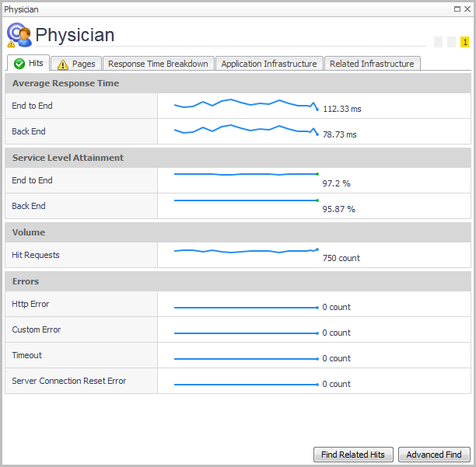Image resolution: width=476 pixels, height=467 pixels.
Task: Click the yellow alarm count badge
Action: (x=464, y=42)
